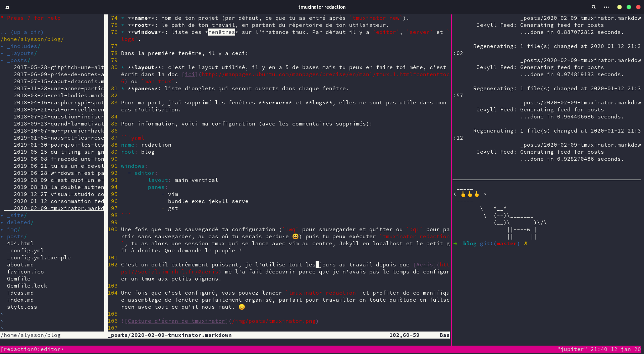
Task: Click the '"jupiter" 21:40 12-jan-20' tmux status
Action: 599,349
